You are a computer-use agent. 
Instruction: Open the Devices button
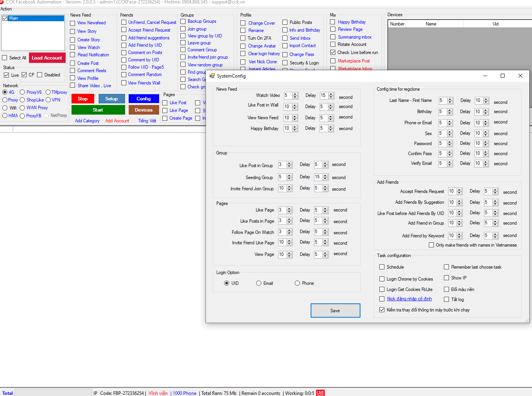(144, 110)
